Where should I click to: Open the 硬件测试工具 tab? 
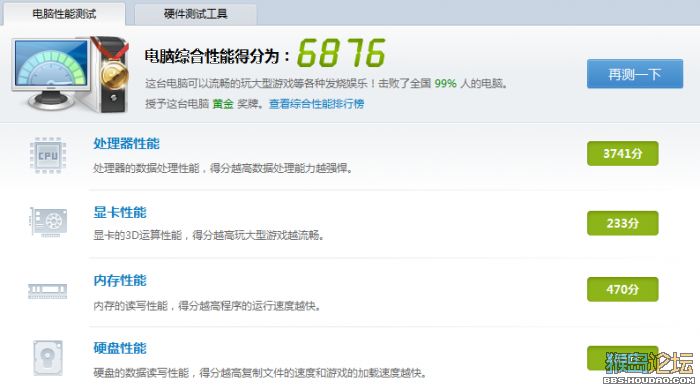click(196, 14)
